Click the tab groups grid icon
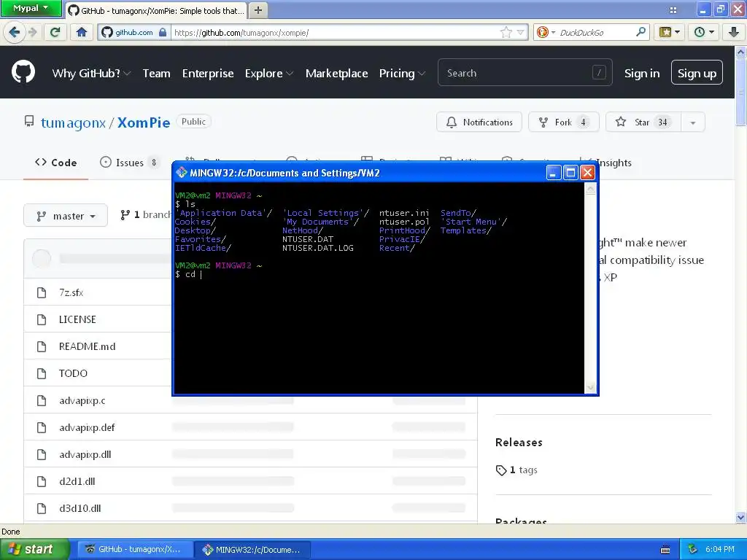 point(673,10)
